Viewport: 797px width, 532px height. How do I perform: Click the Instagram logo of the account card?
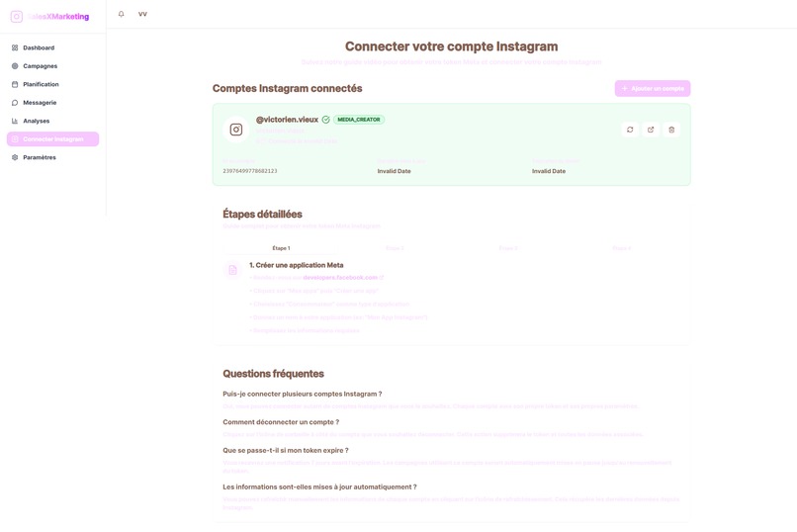pos(236,130)
